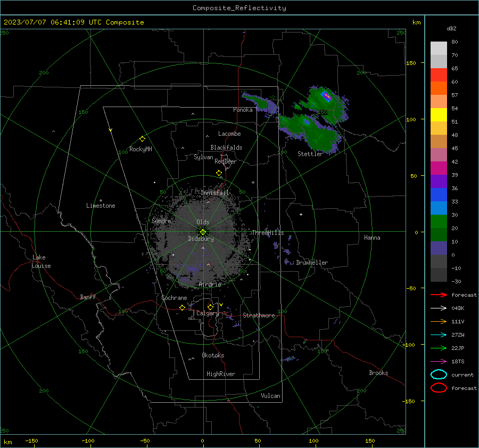This screenshot has height=448, width=479.
Task: Click the Calgary city label
Action: tap(208, 313)
